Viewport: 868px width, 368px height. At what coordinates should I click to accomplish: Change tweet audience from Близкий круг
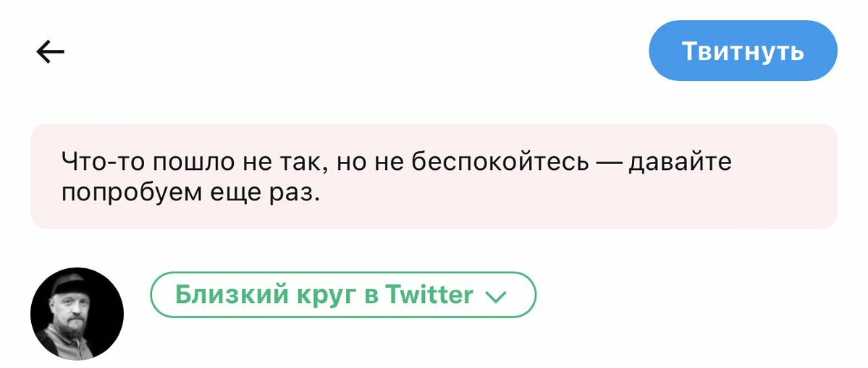pyautogui.click(x=342, y=295)
